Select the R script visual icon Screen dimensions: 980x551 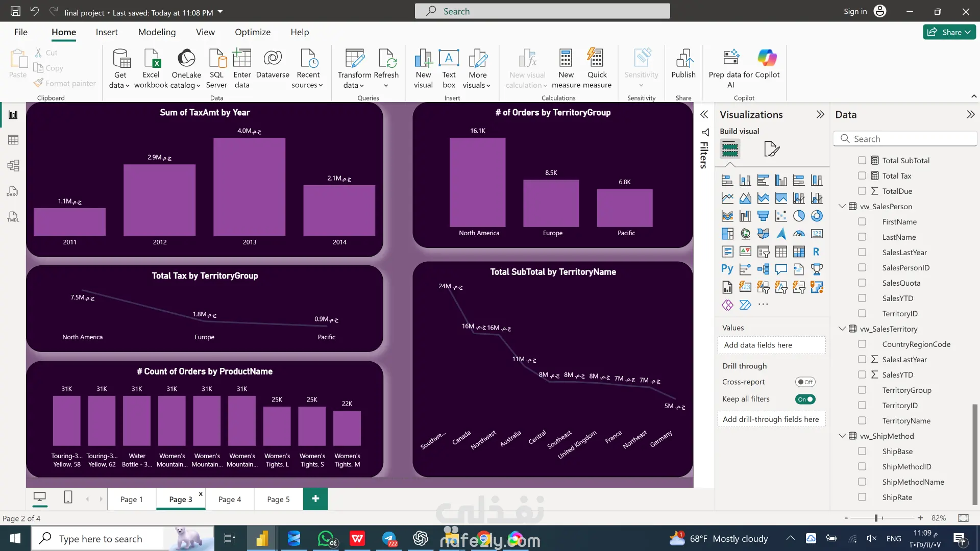click(816, 252)
